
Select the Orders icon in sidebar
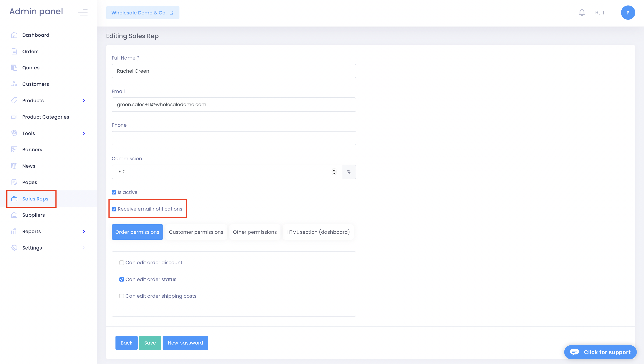(x=14, y=51)
